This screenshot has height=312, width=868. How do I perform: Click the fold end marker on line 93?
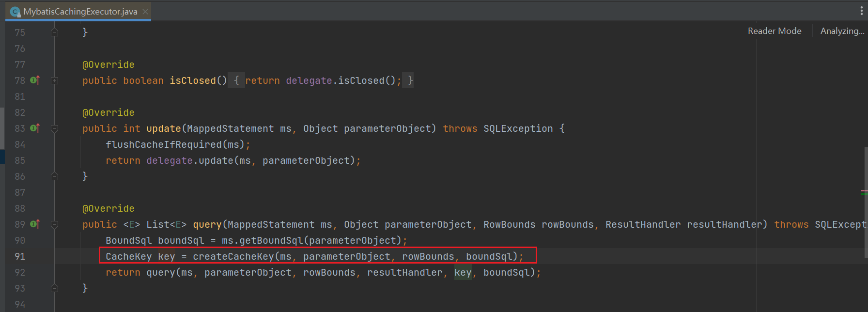point(54,288)
